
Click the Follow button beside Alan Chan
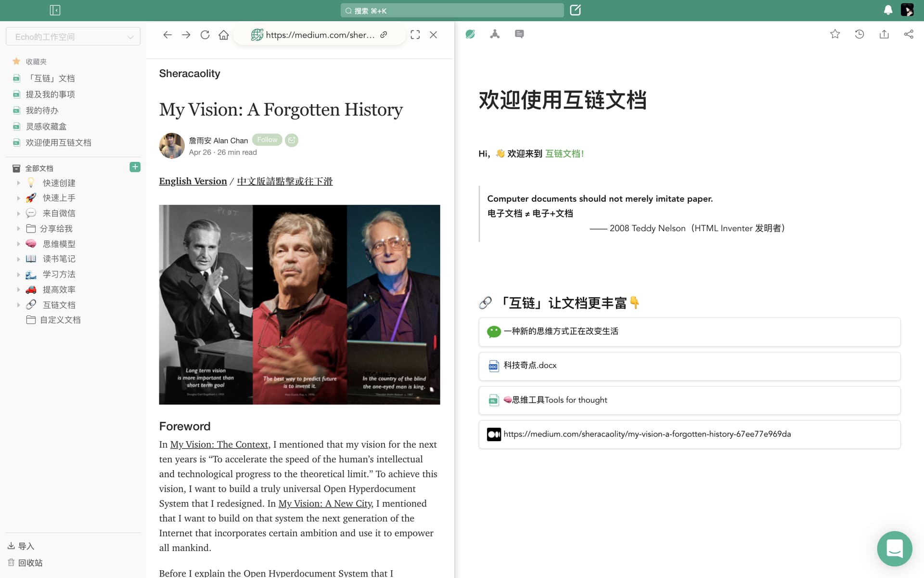click(267, 140)
